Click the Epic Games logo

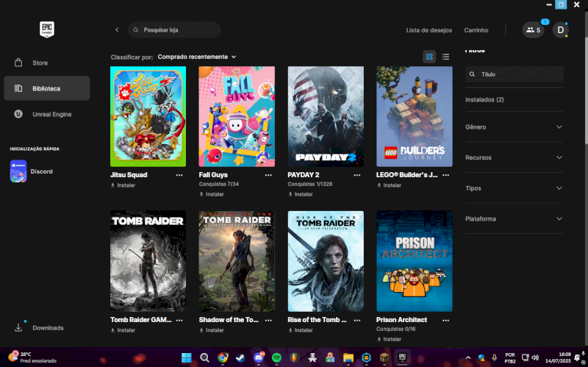pos(47,29)
